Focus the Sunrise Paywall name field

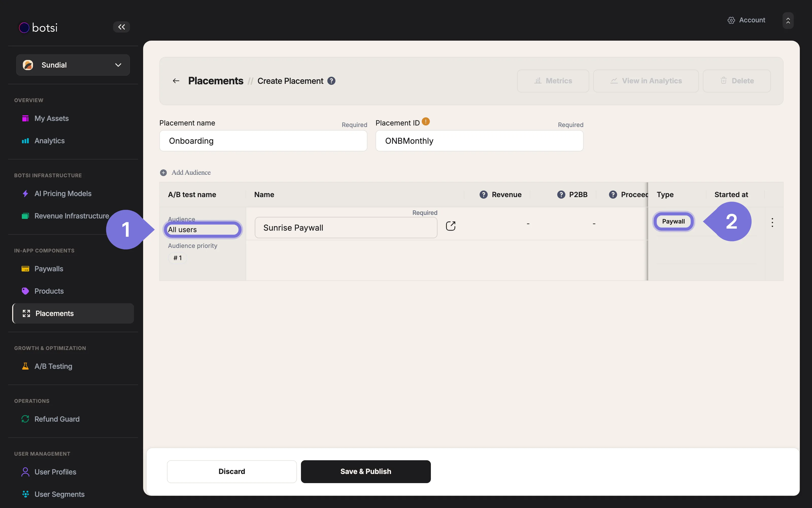point(346,228)
